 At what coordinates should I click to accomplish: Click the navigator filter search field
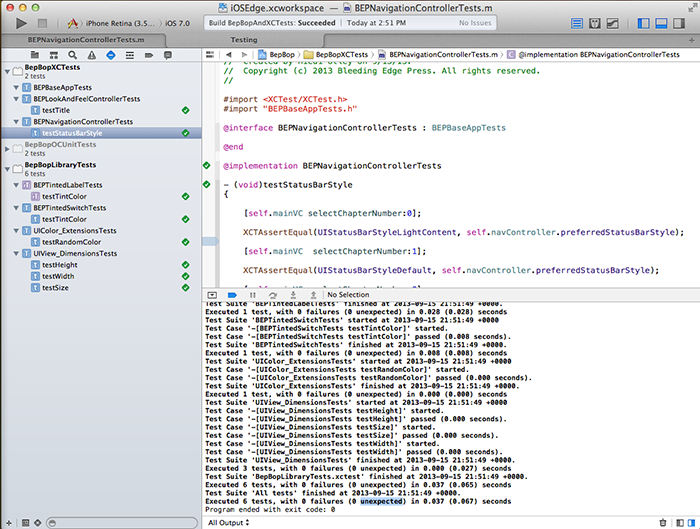pos(122,523)
